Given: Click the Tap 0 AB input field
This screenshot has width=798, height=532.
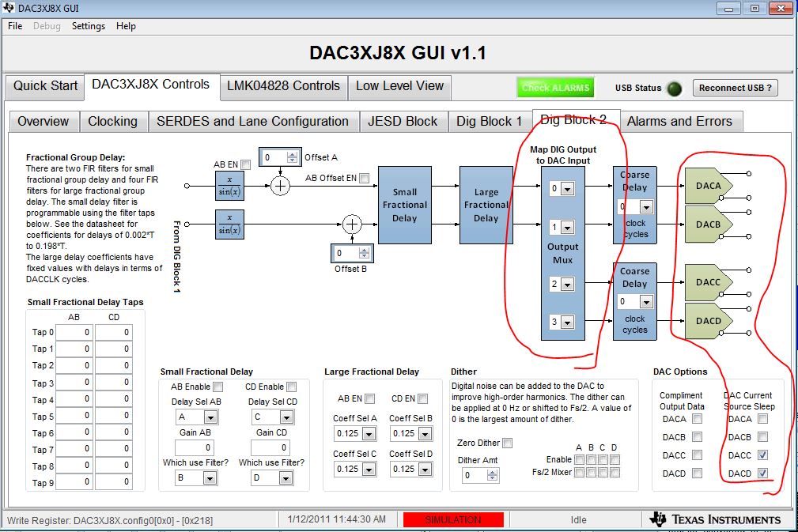Looking at the screenshot, I should click(74, 332).
